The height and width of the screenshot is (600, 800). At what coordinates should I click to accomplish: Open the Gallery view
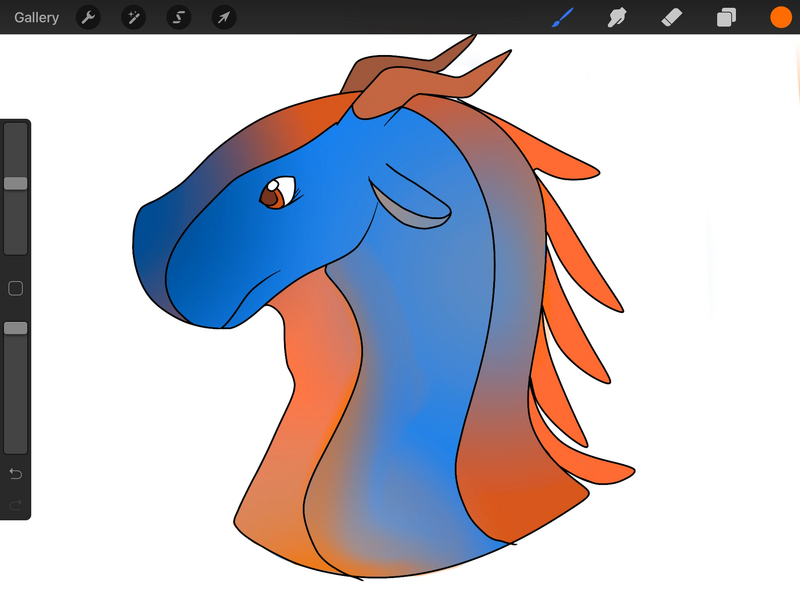click(x=36, y=17)
